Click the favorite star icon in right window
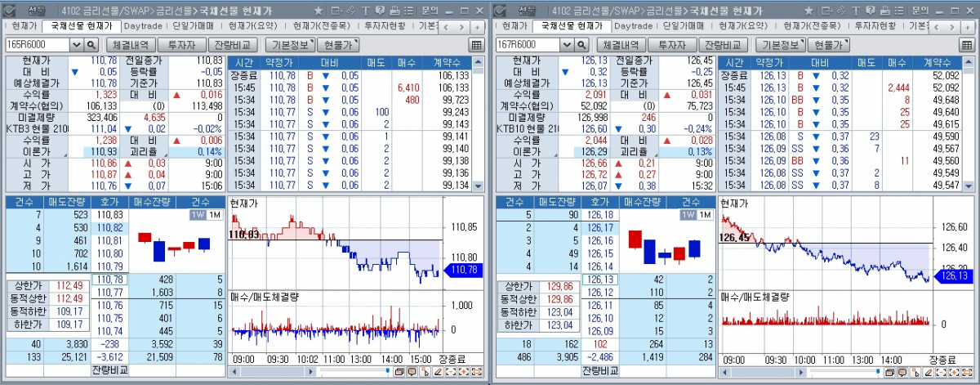The width and height of the screenshot is (980, 385). coord(808,11)
